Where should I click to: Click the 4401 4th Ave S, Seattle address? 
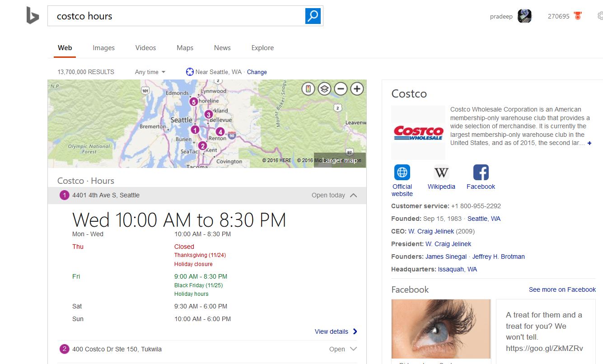(106, 195)
